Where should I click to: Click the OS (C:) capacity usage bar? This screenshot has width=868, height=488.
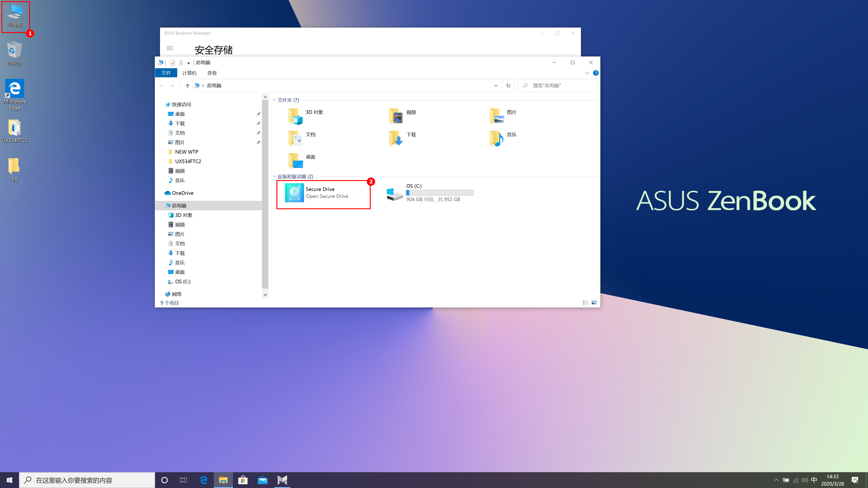point(440,193)
